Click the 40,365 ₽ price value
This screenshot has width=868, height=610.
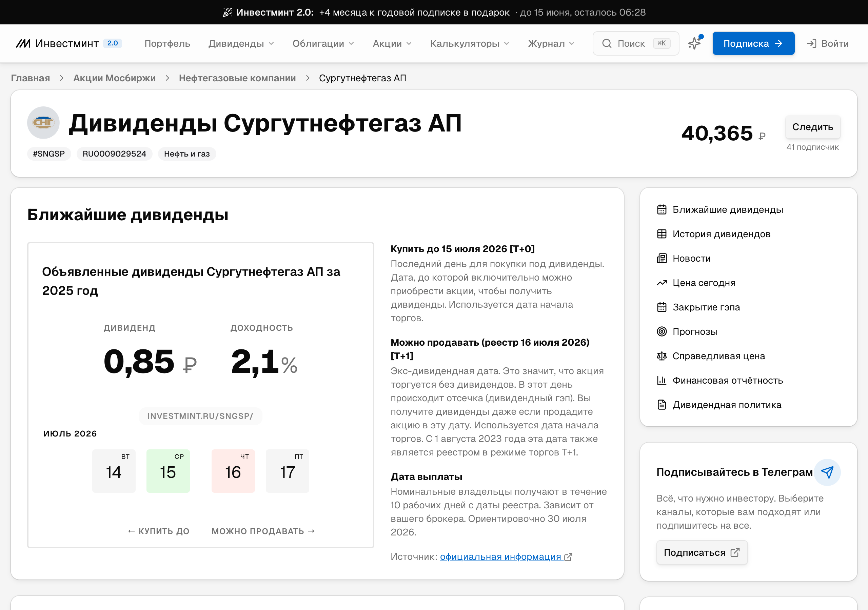tap(723, 134)
